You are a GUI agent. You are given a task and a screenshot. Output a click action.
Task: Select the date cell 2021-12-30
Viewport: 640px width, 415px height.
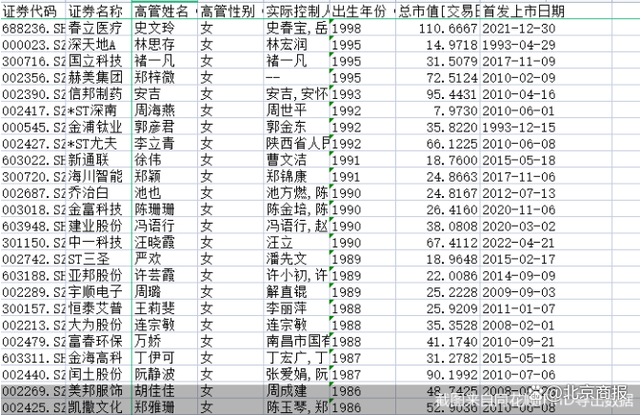[546, 28]
